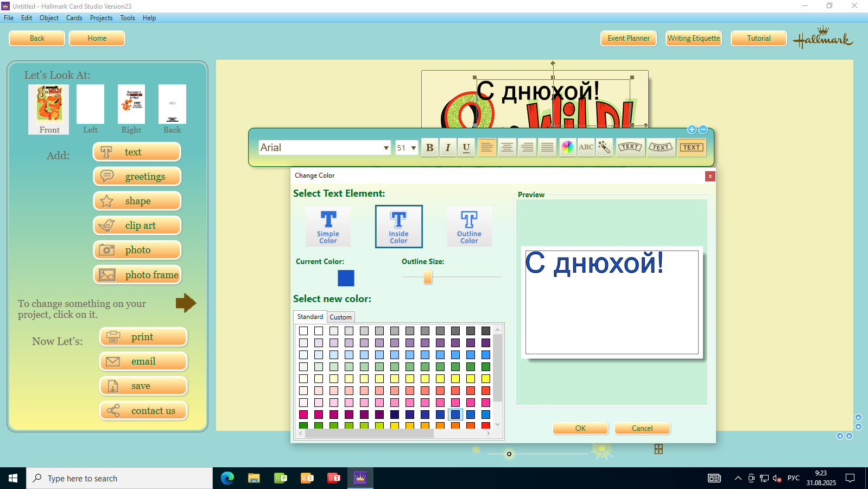Pick the bright magenta swatch in bottom rows
Screen dimensions: 868x489
click(303, 415)
